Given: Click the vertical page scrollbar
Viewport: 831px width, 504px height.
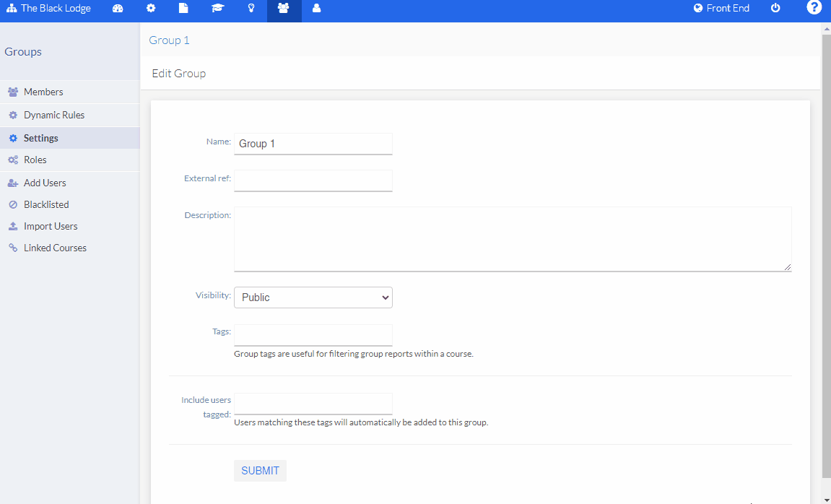Looking at the screenshot, I should pos(826,253).
